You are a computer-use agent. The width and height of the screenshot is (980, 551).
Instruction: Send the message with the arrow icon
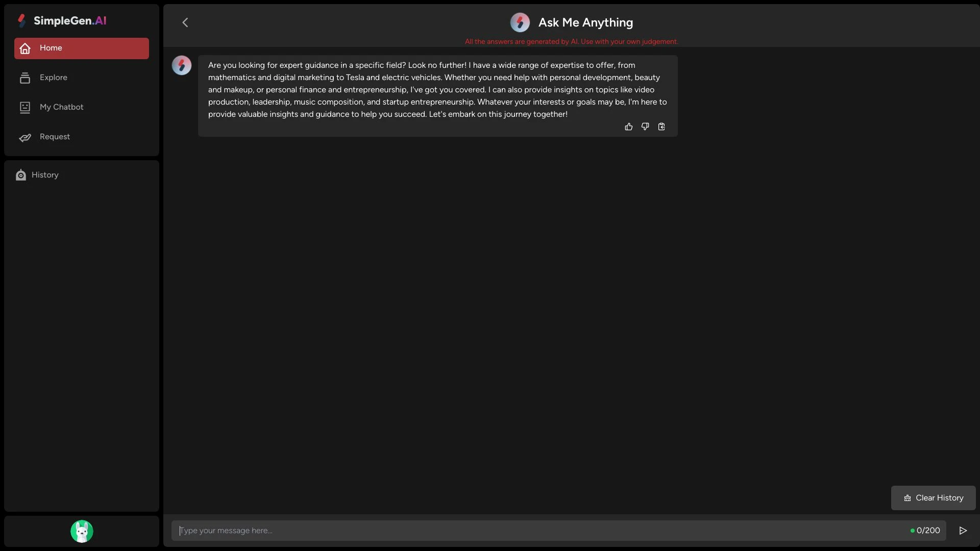(963, 531)
